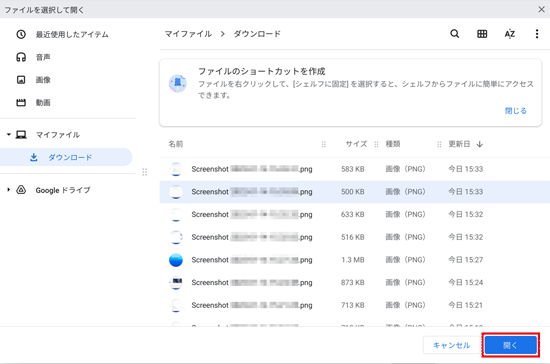Click thumbnail of the 873 KB screenshot
This screenshot has width=550, height=364.
[176, 283]
